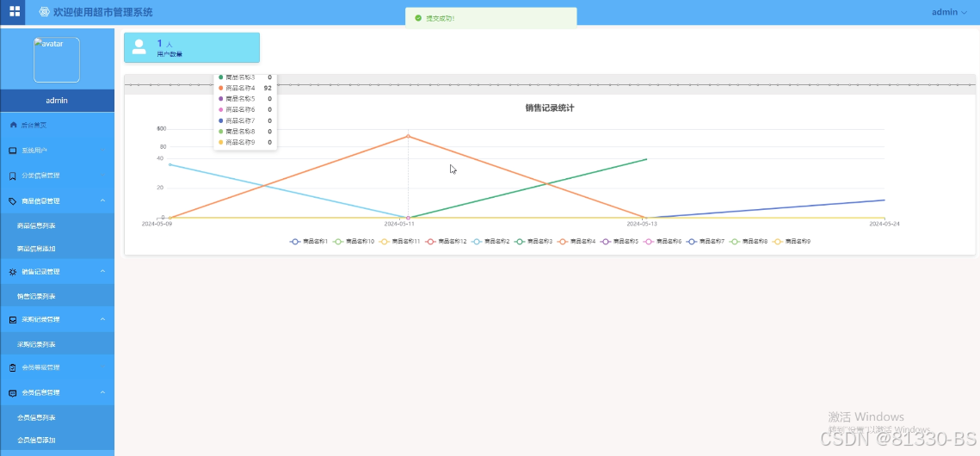This screenshot has width=980, height=456.
Task: Click the 销售记录统计 chart title
Action: click(550, 108)
